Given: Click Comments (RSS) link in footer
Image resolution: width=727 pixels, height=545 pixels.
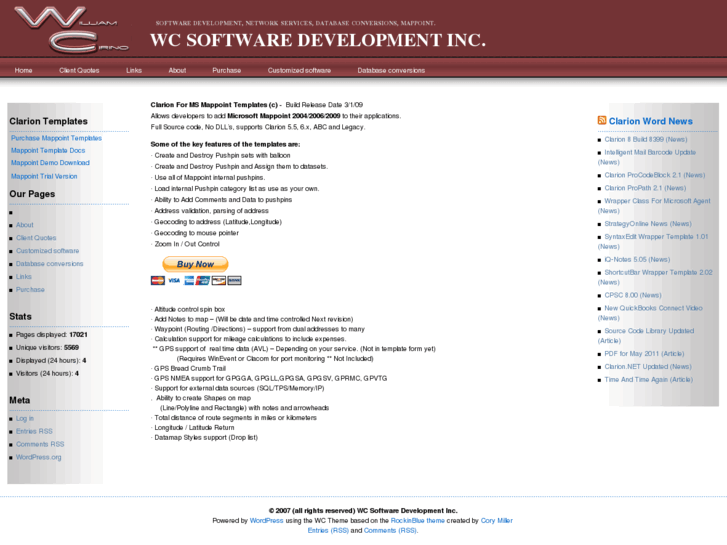Looking at the screenshot, I should 390,531.
